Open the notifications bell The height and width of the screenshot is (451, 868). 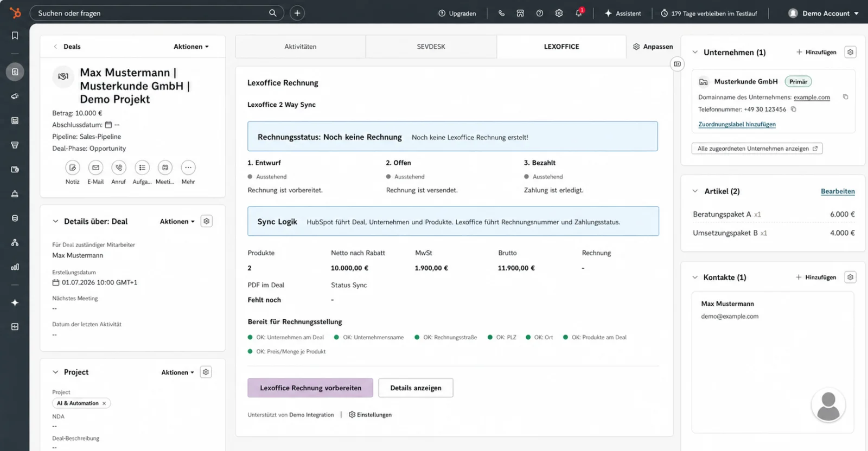point(579,13)
